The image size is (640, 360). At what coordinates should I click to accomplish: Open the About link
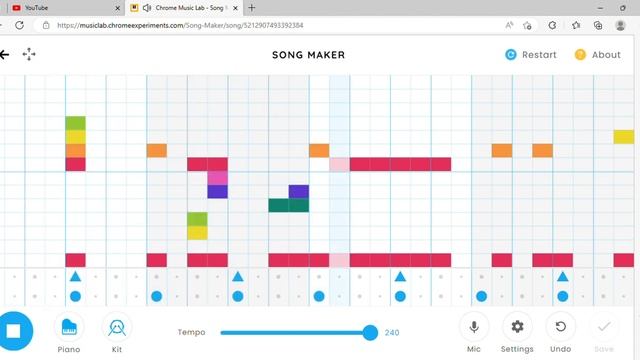pyautogui.click(x=598, y=55)
